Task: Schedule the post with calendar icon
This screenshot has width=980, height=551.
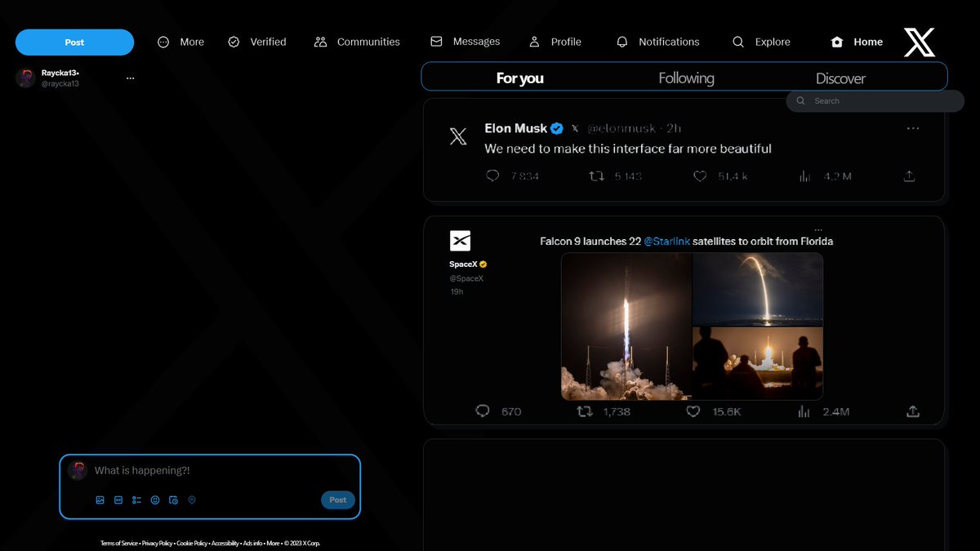Action: 173,500
